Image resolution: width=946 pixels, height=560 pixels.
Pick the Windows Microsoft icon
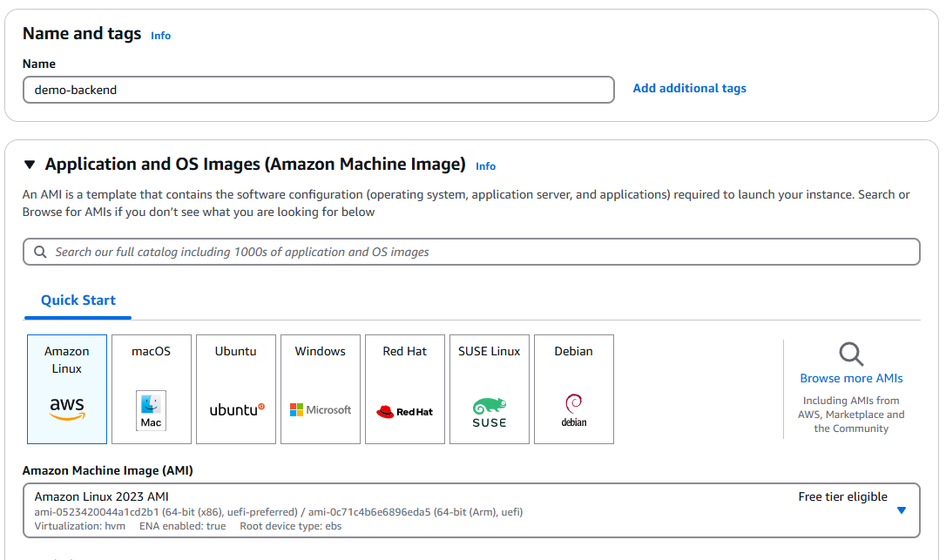tap(320, 409)
